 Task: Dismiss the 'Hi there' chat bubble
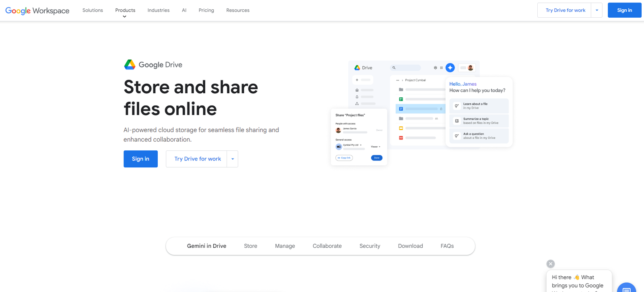[551, 264]
